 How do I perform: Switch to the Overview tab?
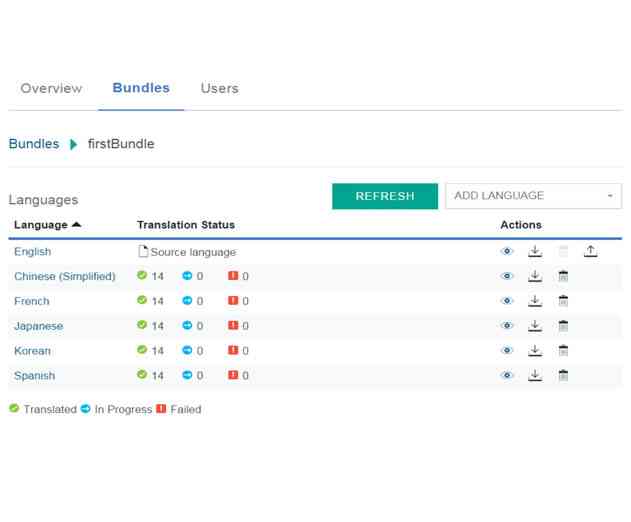click(51, 88)
